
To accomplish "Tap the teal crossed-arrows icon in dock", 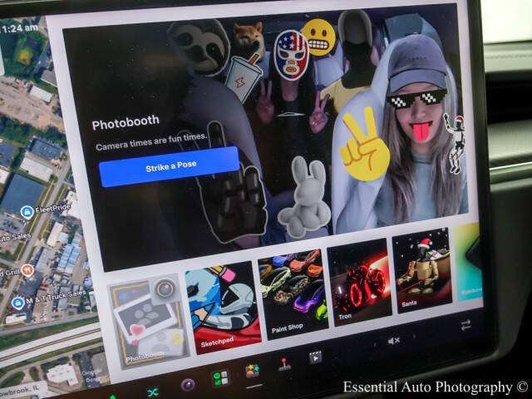I will point(153,392).
